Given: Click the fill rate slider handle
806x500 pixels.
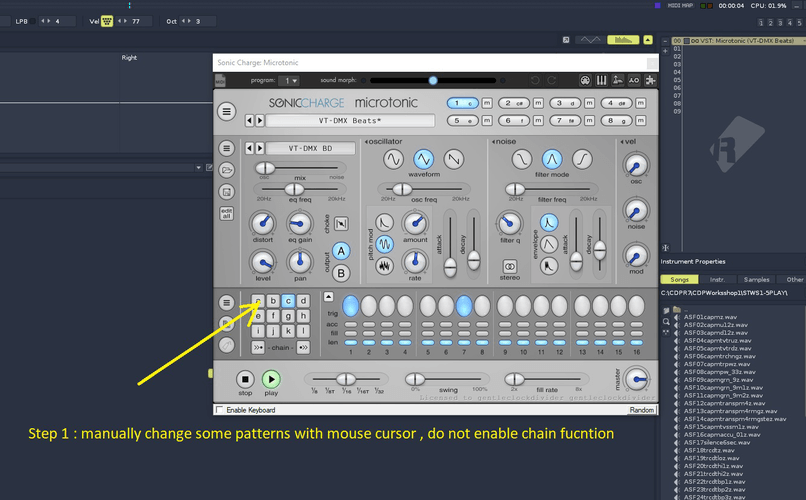Looking at the screenshot, I should point(514,379).
